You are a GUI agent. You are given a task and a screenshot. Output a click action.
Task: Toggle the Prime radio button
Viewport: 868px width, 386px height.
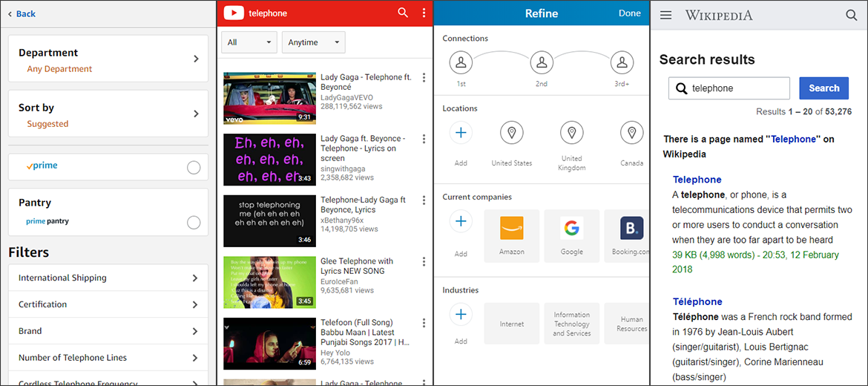194,167
